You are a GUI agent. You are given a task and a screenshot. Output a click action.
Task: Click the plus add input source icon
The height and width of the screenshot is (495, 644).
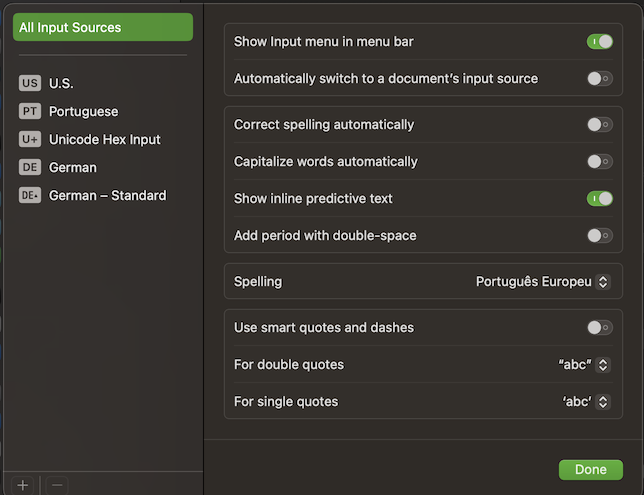click(23, 485)
